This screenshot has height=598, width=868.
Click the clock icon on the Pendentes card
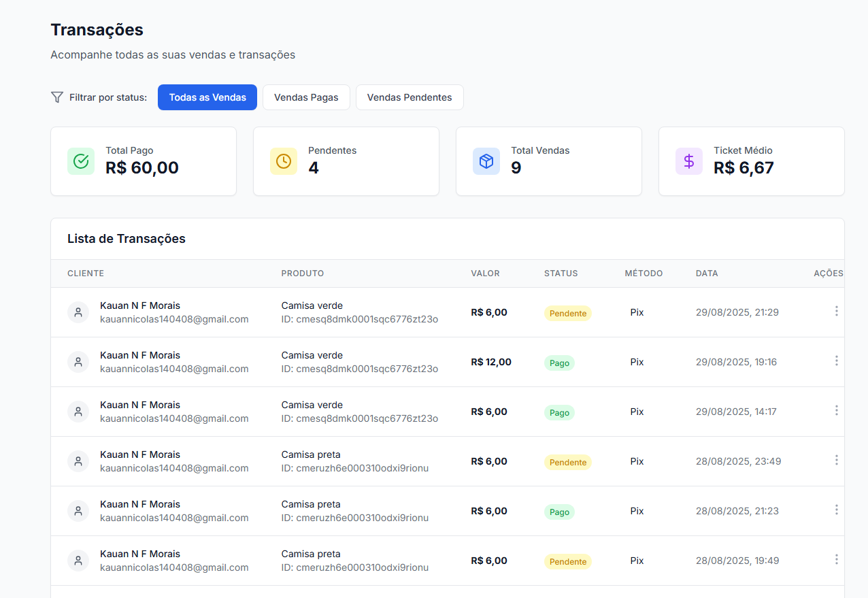[x=284, y=161]
